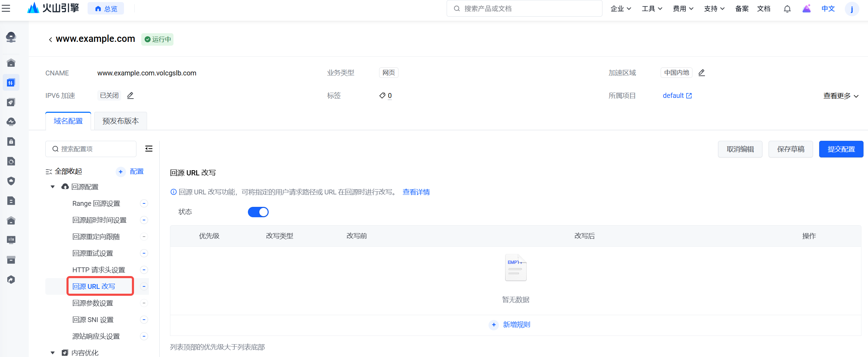Remove 回源 SNI 设置 using its minus button
This screenshot has height=357, width=868.
[144, 320]
